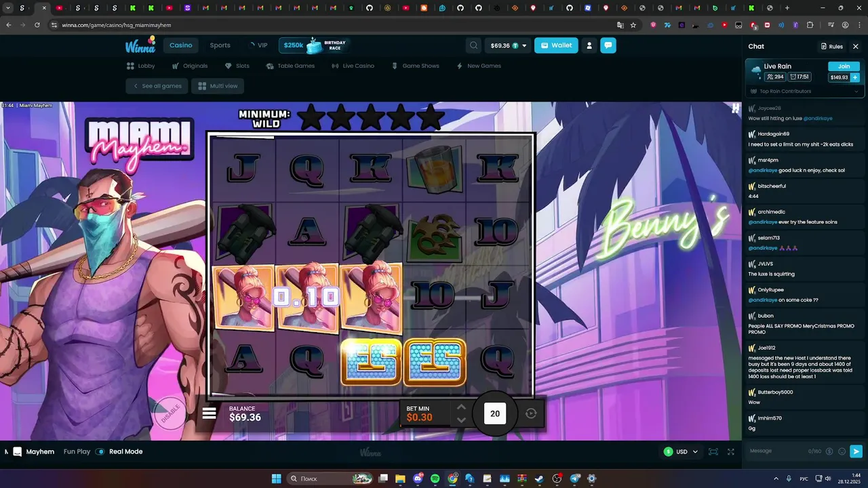
Task: Mention andirkaye in Jaycee28's message
Action: click(x=818, y=118)
